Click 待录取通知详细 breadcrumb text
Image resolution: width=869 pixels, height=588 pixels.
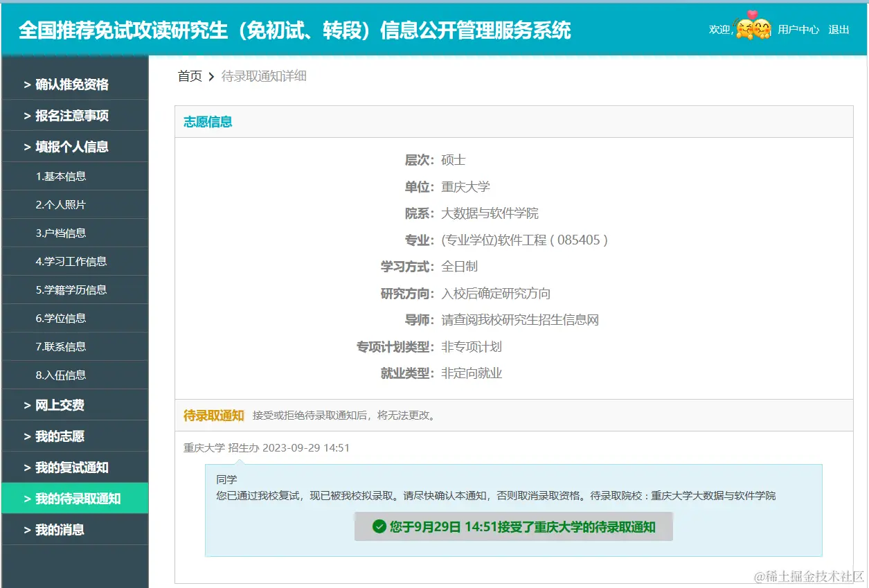[x=264, y=76]
